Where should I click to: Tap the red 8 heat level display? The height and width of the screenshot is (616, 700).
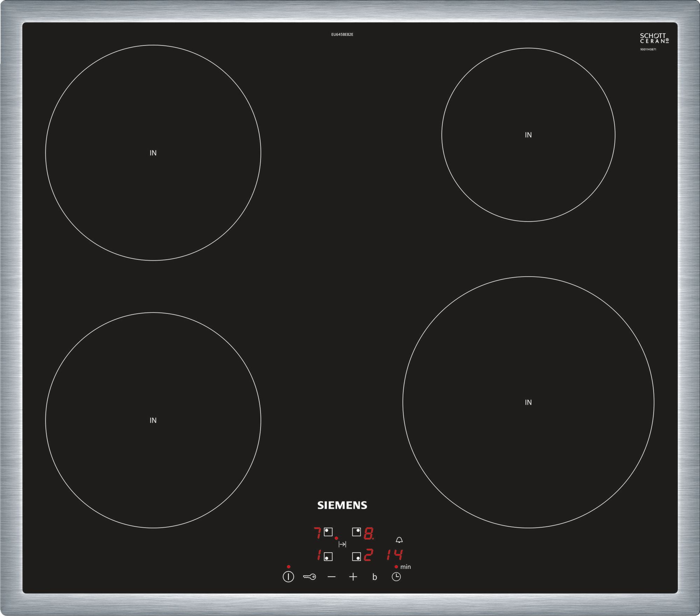[368, 534]
